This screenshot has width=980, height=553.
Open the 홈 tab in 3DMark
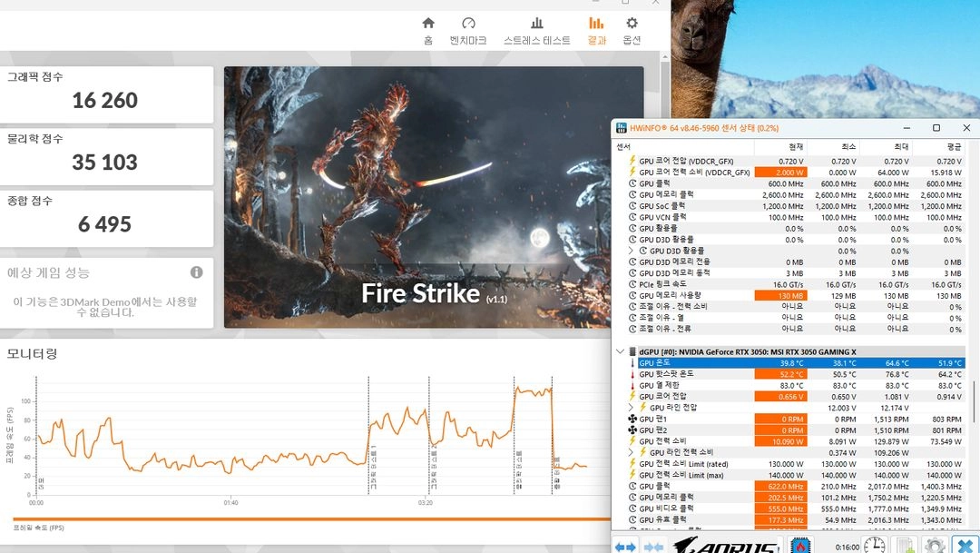428,31
